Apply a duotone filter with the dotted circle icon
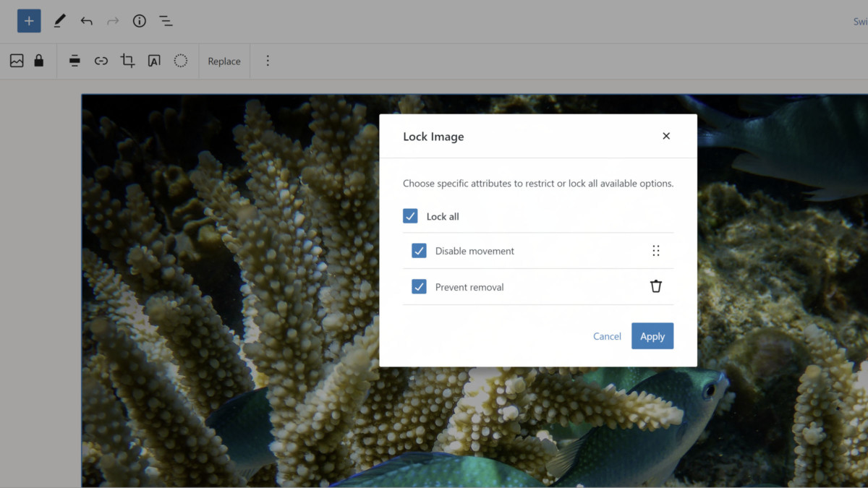This screenshot has height=488, width=868. pos(180,61)
